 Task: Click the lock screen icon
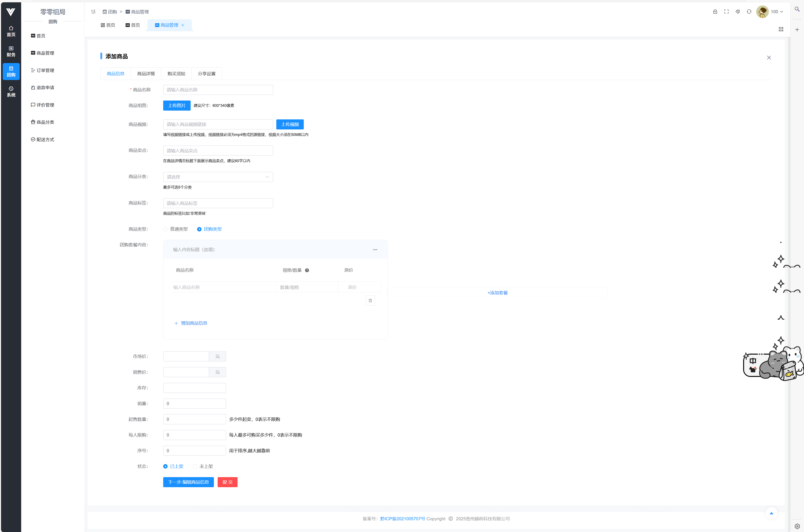click(x=715, y=12)
